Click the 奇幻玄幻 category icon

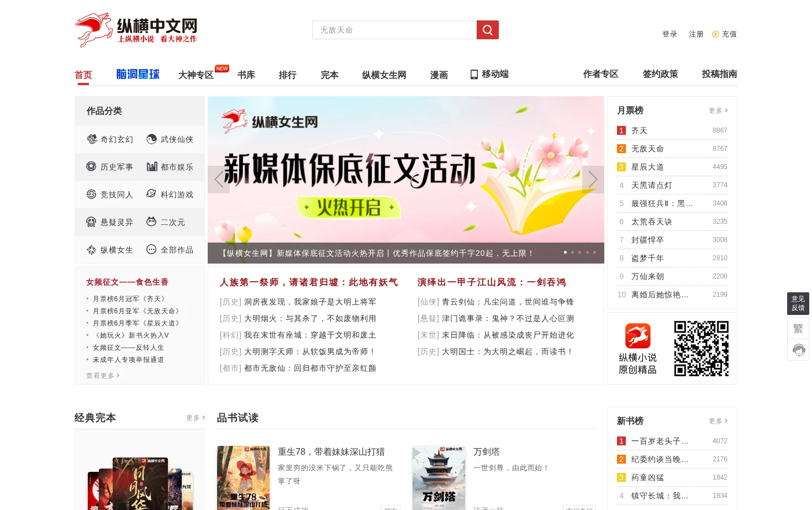point(92,139)
